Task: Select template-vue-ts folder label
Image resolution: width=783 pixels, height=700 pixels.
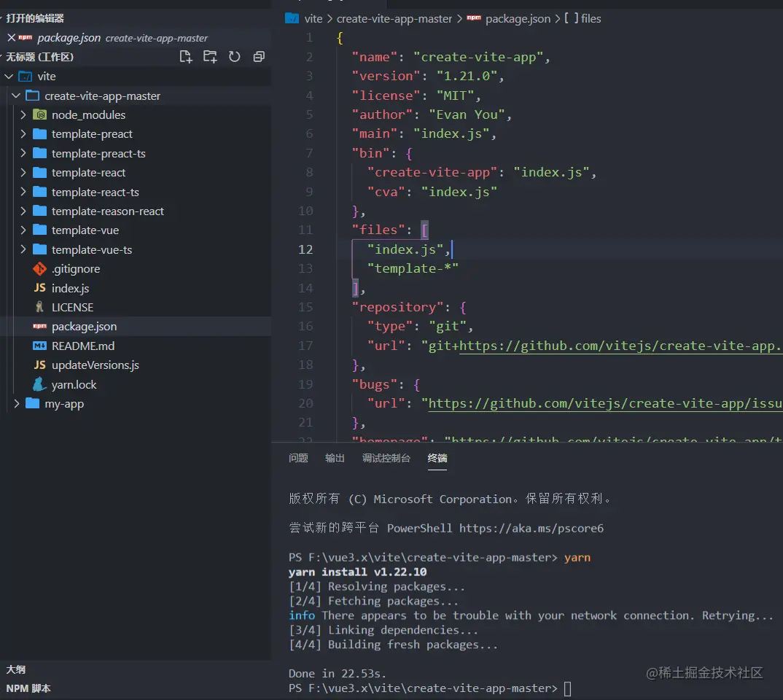Action: coord(92,249)
